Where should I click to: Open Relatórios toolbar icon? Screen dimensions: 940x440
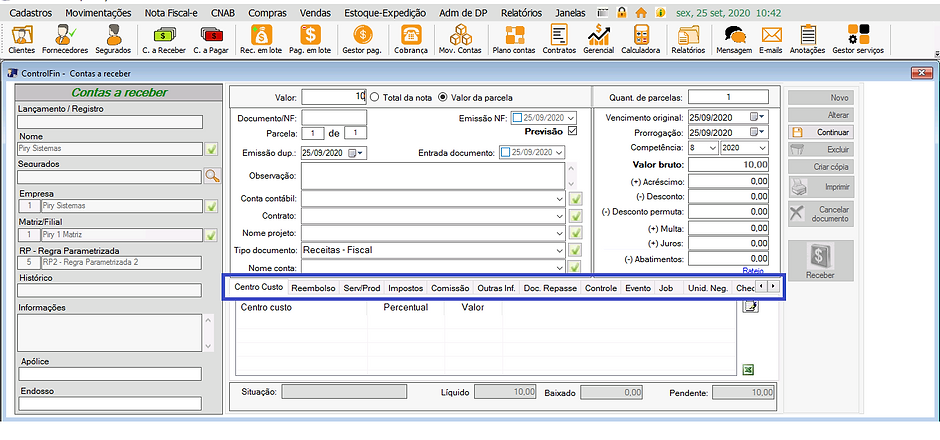pos(688,40)
